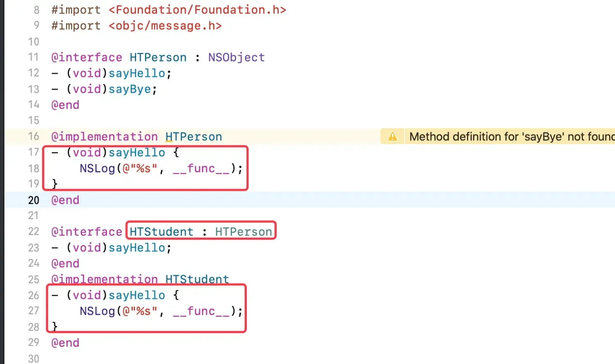The image size is (615, 364).
Task: Open the 'sayBye' not found warning message
Action: [x=511, y=137]
